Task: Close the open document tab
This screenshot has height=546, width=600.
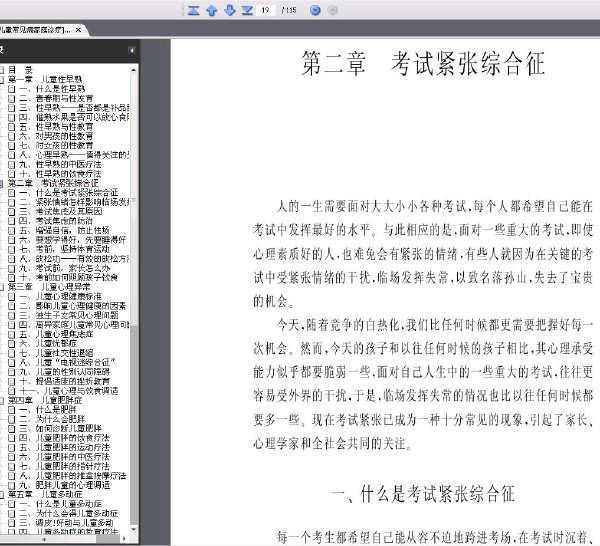Action: 78,30
